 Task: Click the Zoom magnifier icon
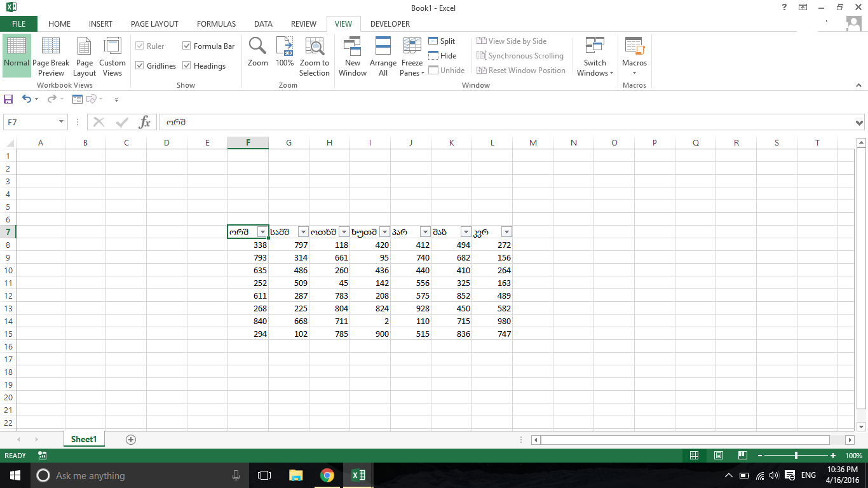coord(257,52)
